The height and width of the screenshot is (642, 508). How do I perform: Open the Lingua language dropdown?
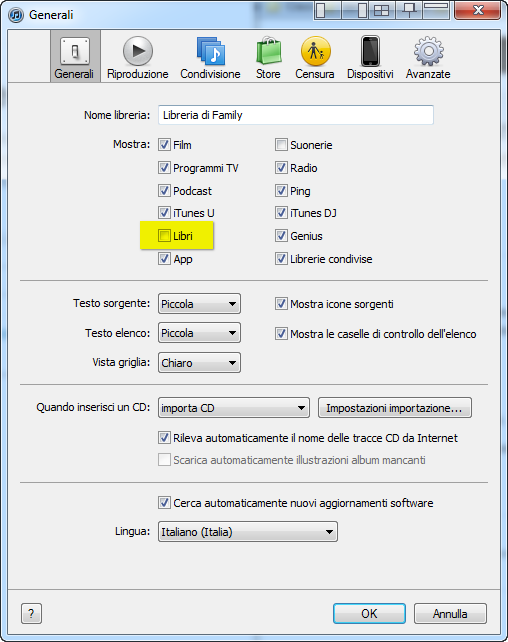click(248, 531)
